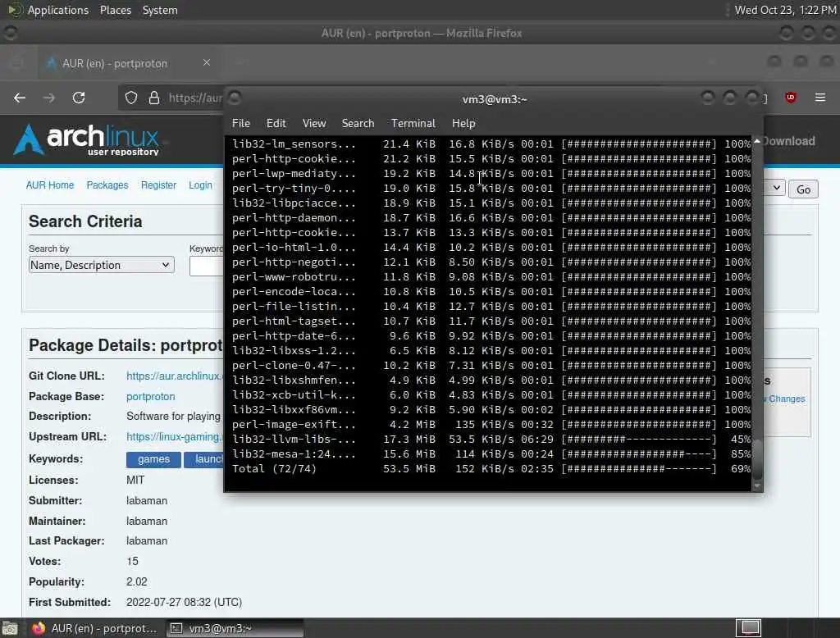The image size is (840, 638).
Task: Open the Packages link
Action: coord(107,185)
